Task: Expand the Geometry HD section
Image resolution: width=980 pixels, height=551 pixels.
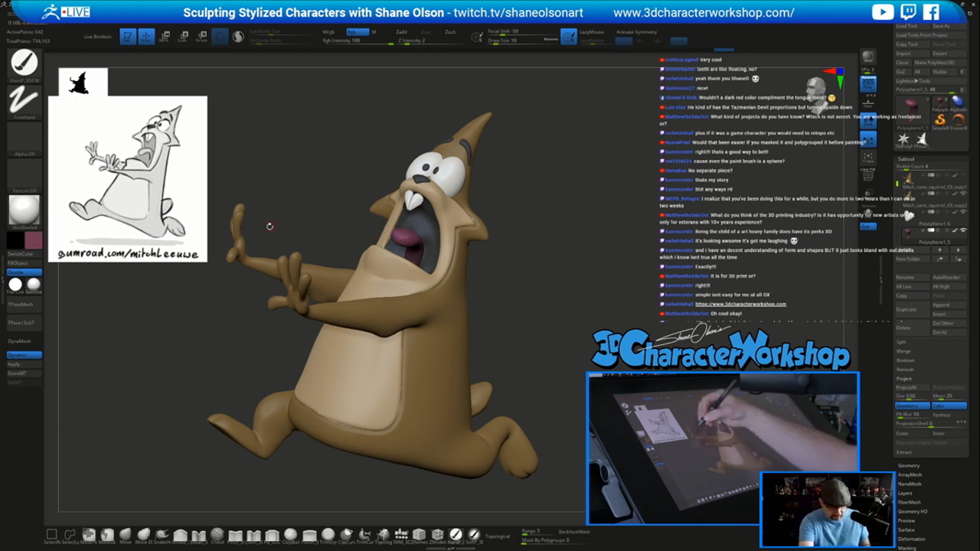Action: click(913, 511)
